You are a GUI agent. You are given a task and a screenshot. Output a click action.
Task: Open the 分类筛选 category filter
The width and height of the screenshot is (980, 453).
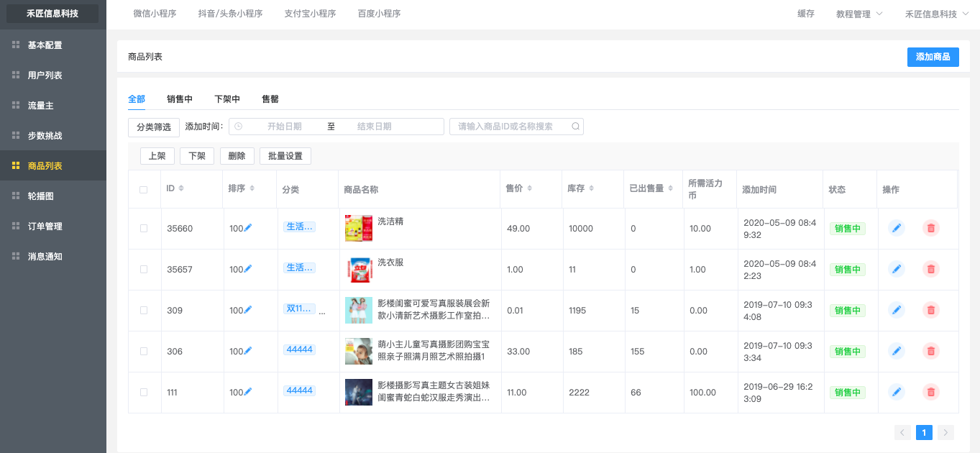click(154, 127)
